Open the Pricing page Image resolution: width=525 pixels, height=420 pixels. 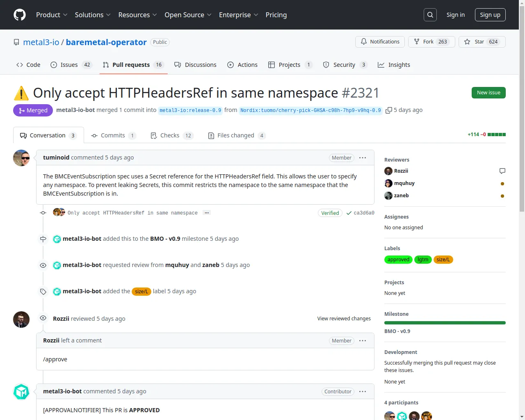[x=276, y=15]
